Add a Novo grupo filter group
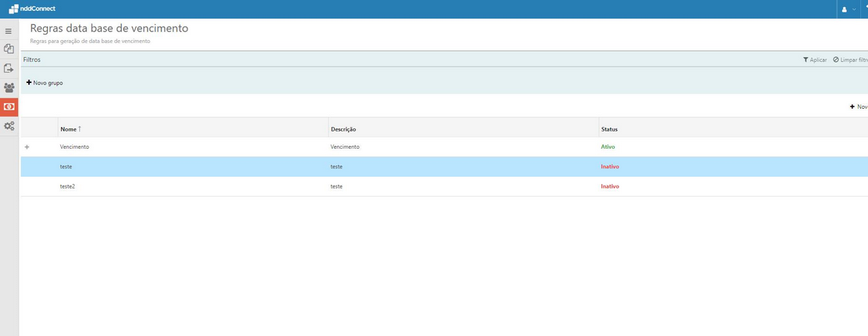 pyautogui.click(x=45, y=82)
